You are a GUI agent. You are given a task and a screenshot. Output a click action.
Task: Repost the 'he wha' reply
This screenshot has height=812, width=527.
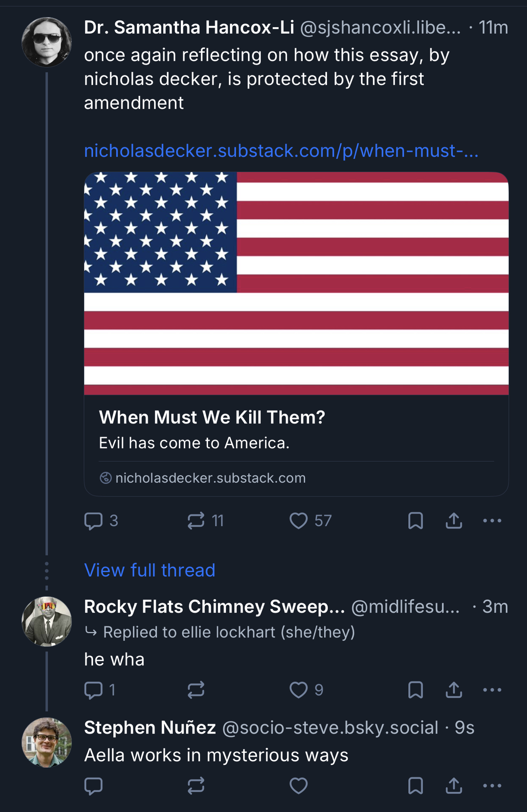[x=196, y=690]
